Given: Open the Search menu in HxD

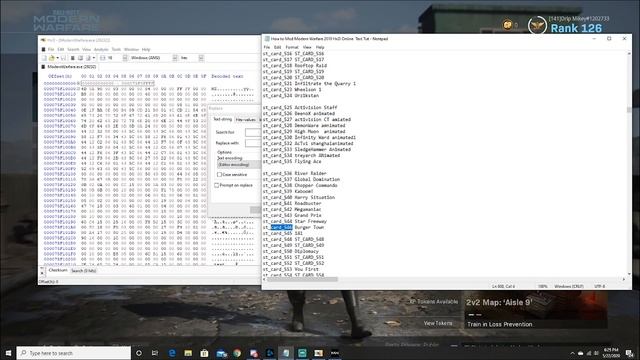Looking at the screenshot, I should click(x=73, y=49).
